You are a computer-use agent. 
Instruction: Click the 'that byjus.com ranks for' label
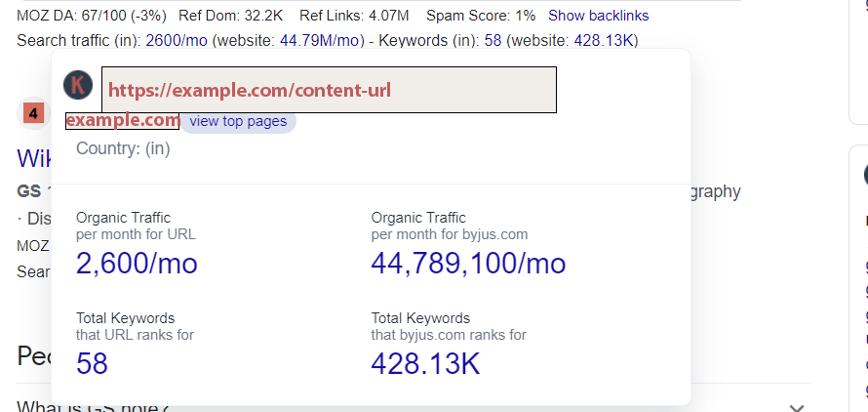click(449, 335)
